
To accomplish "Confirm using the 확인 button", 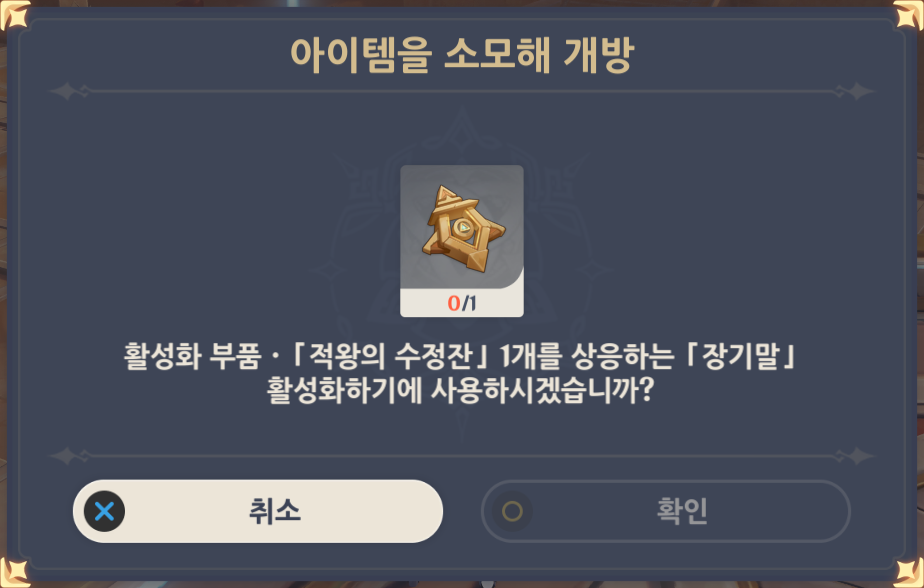I will [666, 511].
